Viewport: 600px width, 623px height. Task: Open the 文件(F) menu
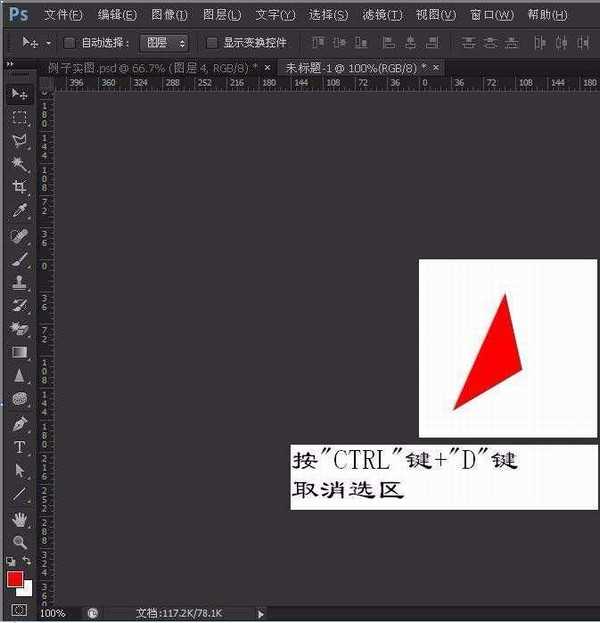63,15
